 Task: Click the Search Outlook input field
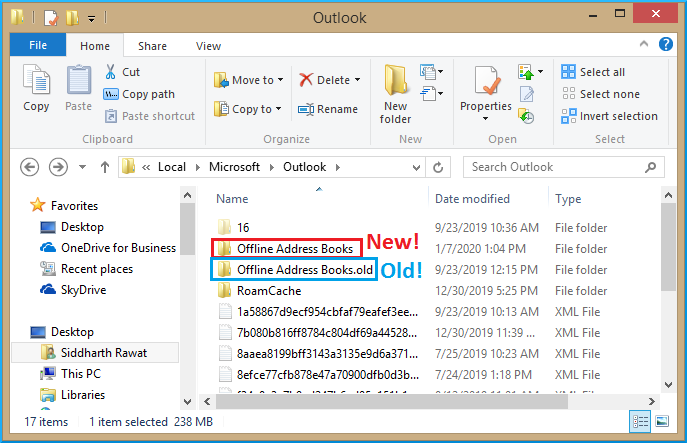[x=563, y=167]
